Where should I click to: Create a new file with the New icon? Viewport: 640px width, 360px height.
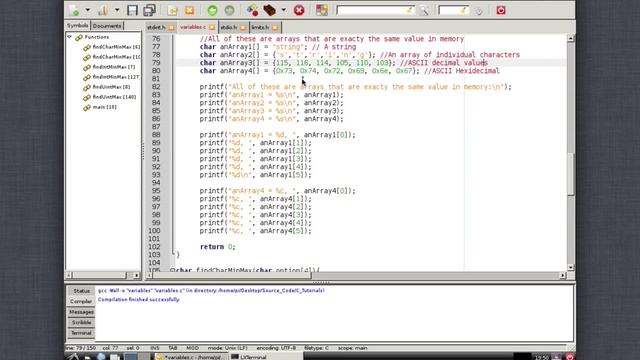74,10
